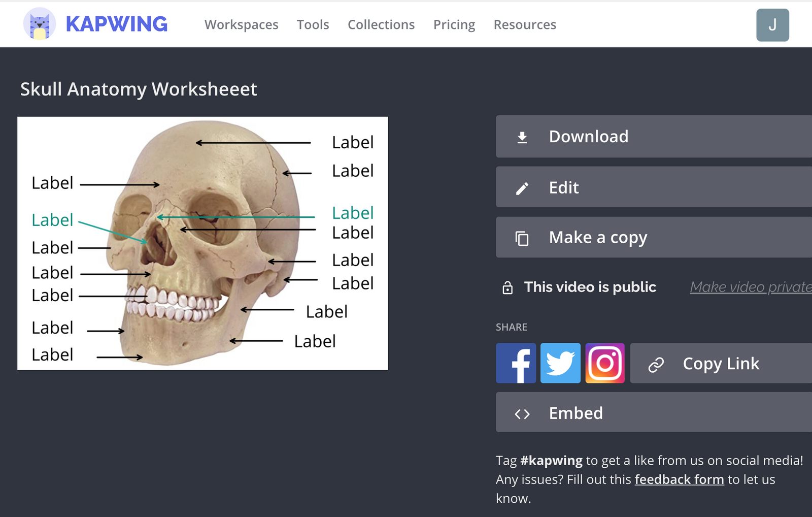Click the skull anatomy worksheet image
This screenshot has height=517, width=812.
pyautogui.click(x=202, y=243)
